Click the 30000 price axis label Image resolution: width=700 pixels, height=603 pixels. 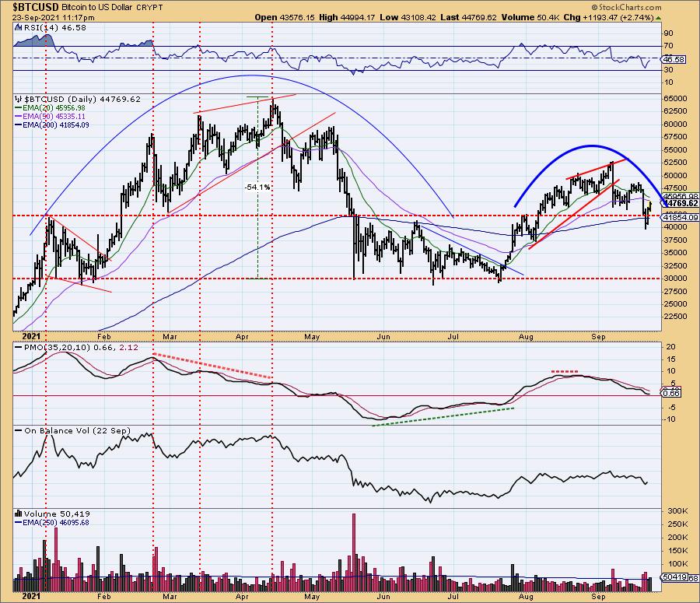(675, 279)
